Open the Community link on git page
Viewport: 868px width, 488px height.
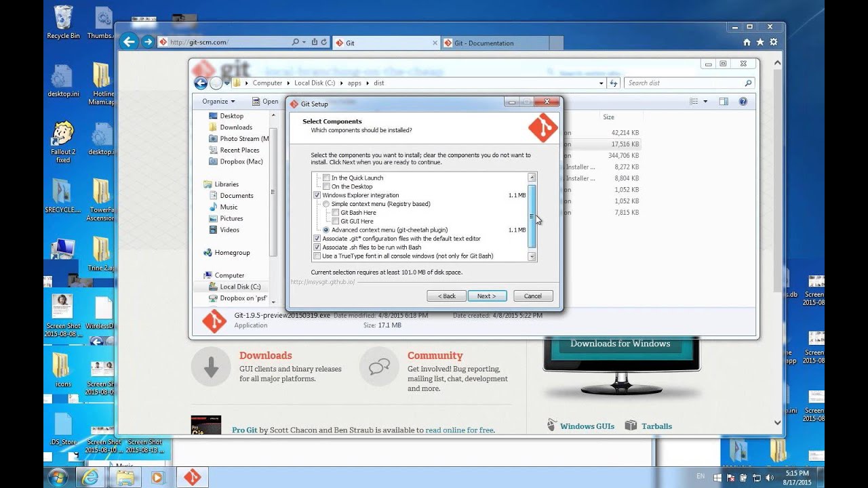[435, 356]
